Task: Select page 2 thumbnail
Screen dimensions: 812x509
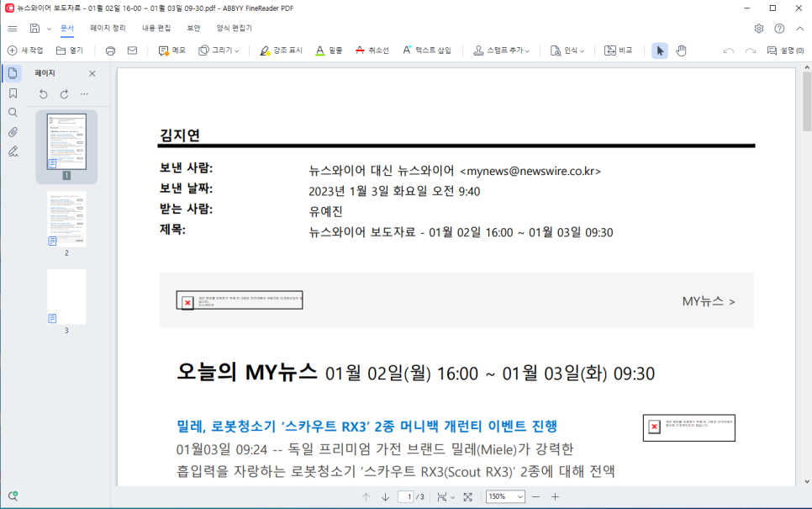Action: click(x=66, y=219)
